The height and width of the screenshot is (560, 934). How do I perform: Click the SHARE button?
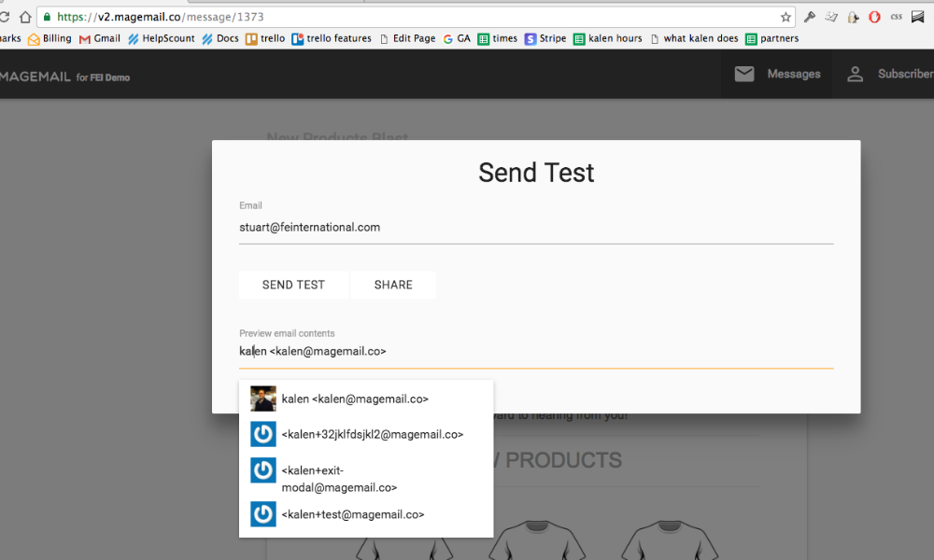393,285
